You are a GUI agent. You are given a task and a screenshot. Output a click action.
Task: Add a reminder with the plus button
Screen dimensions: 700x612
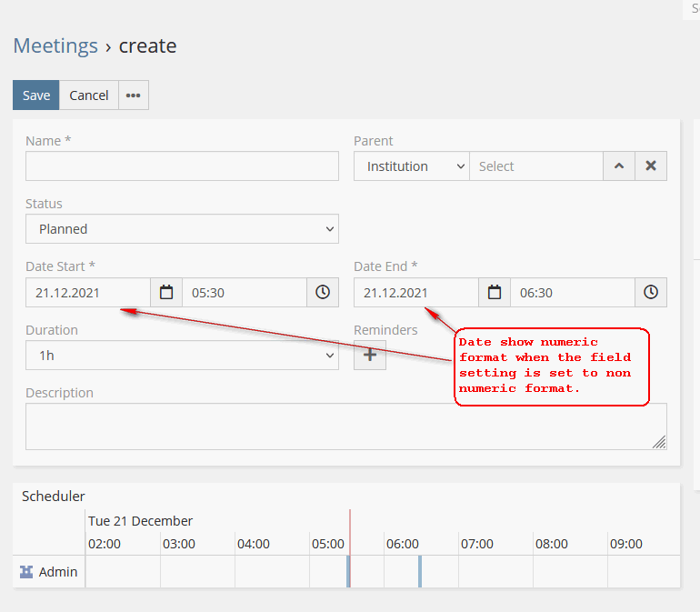pyautogui.click(x=370, y=356)
